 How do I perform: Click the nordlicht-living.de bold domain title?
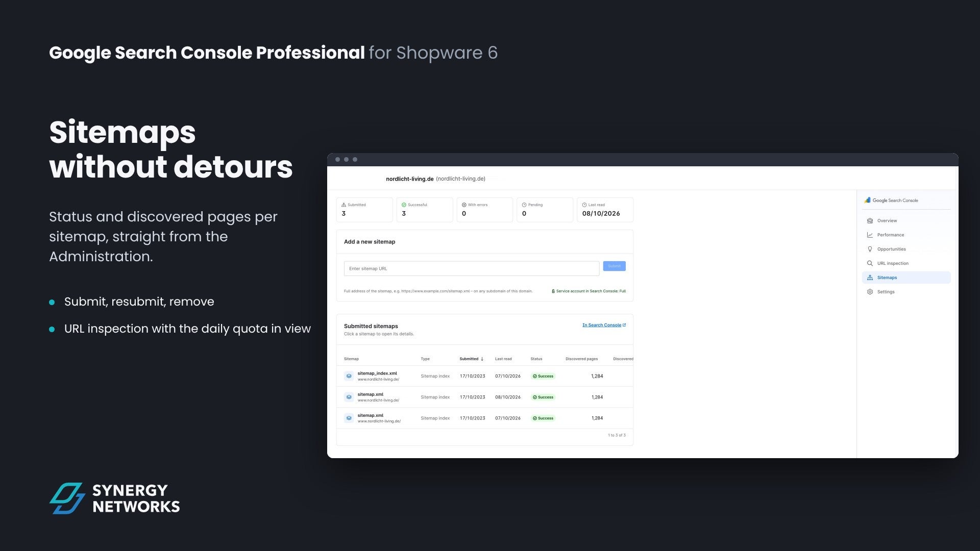410,179
